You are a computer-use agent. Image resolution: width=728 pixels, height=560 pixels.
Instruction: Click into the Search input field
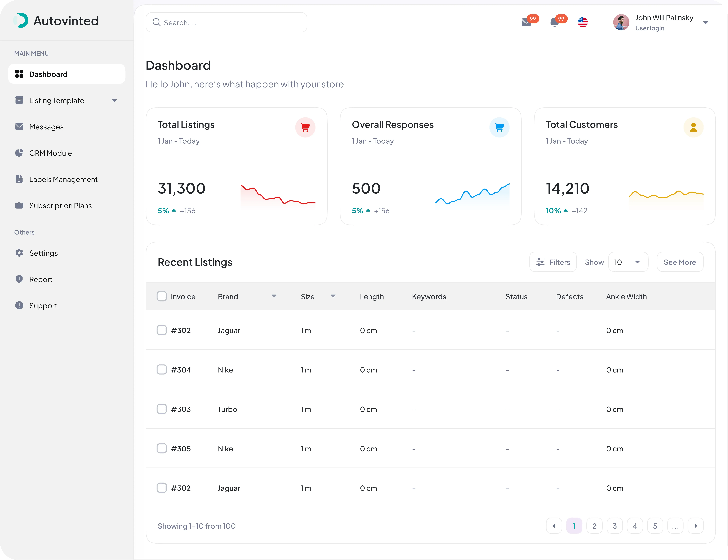[226, 22]
